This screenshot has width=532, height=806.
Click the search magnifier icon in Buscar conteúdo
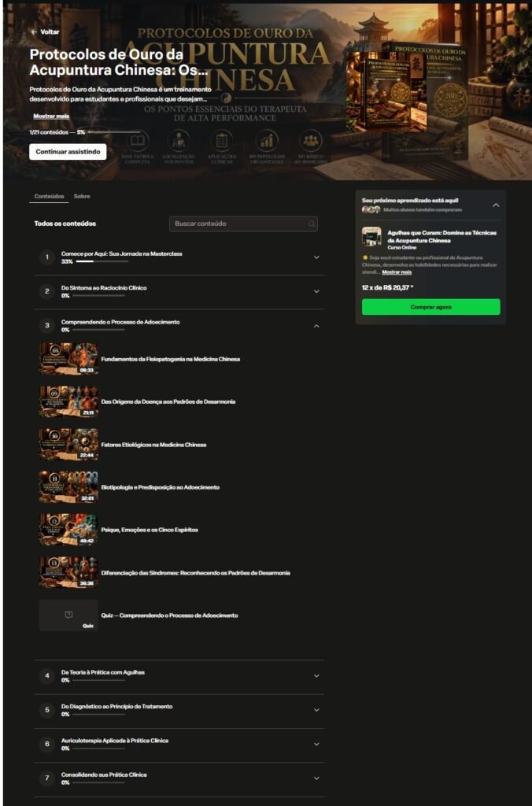pyautogui.click(x=312, y=224)
